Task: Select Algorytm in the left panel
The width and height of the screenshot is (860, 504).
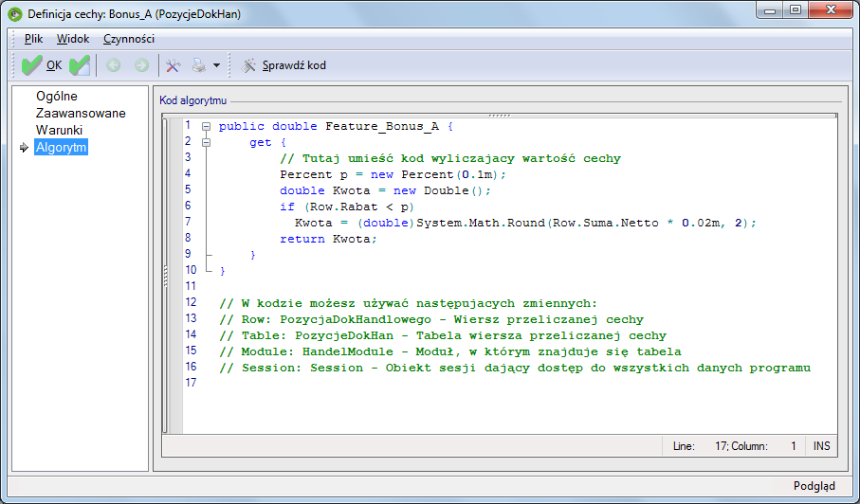Action: click(x=61, y=147)
